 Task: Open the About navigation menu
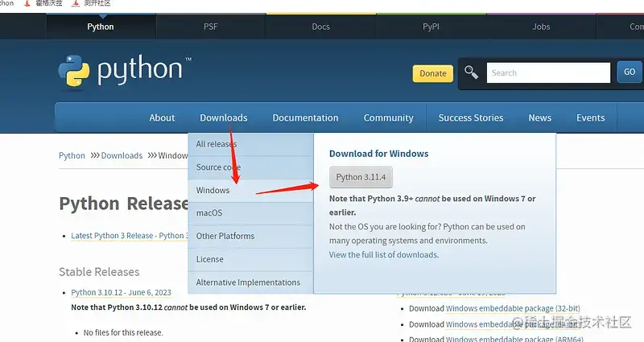(x=162, y=117)
